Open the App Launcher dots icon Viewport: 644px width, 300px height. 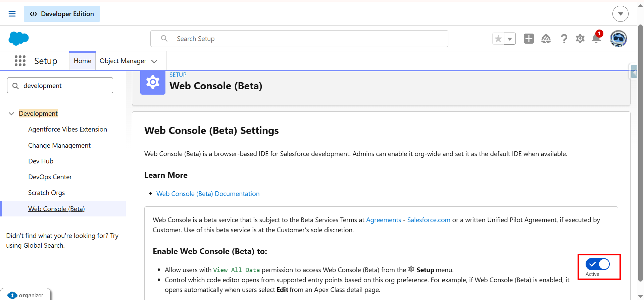(20, 61)
